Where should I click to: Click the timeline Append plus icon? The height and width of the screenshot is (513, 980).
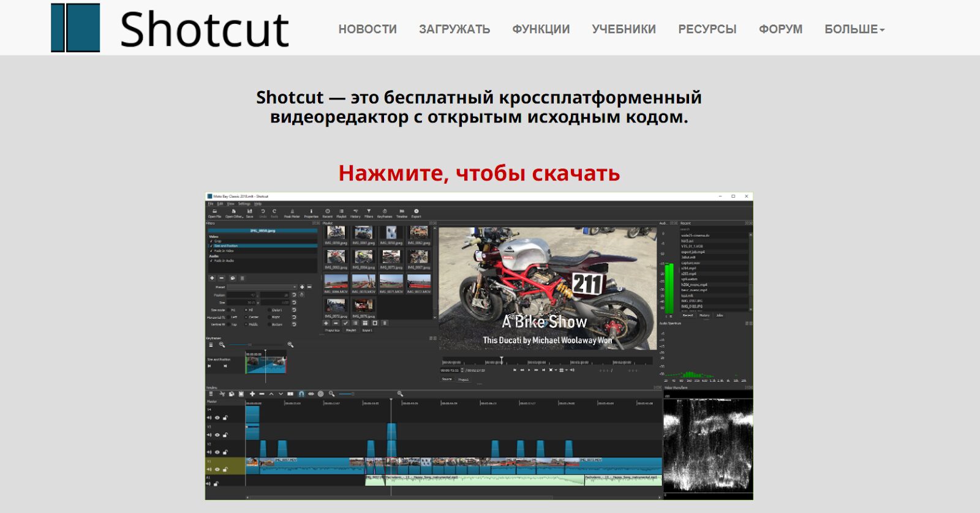point(252,394)
